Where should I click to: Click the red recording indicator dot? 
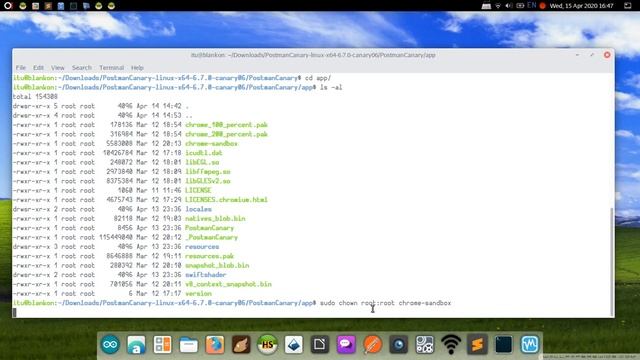click(x=542, y=6)
